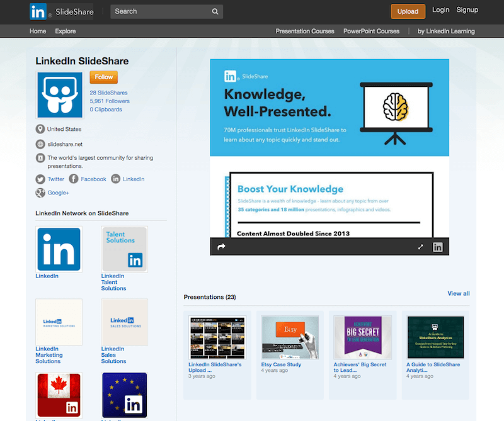Open the LinkedIn SlideShare's Upload thumbnail
Image resolution: width=504 pixels, height=421 pixels.
[x=217, y=337]
